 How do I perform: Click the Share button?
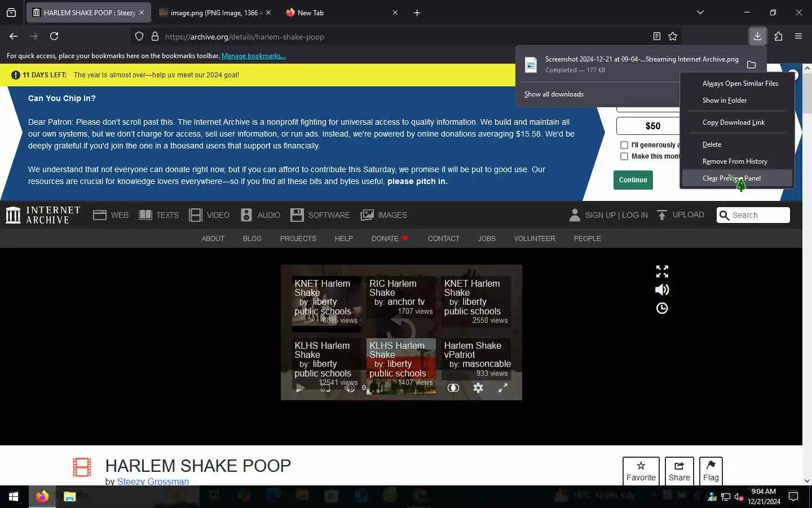(x=679, y=471)
